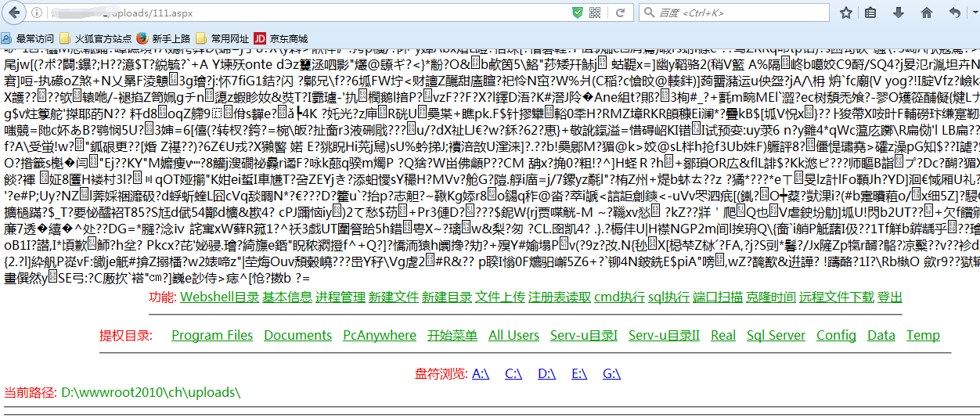980x418 pixels.
Task: Bookmark this page with the star icon
Action: click(x=846, y=13)
